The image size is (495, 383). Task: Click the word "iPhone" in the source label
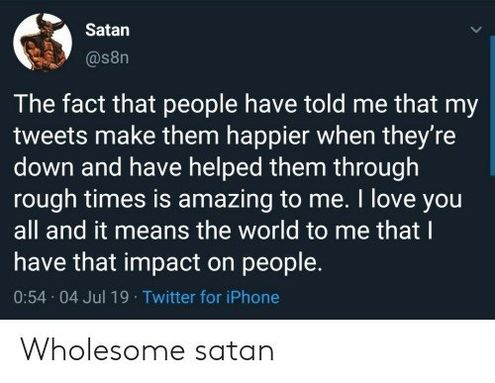coord(253,297)
